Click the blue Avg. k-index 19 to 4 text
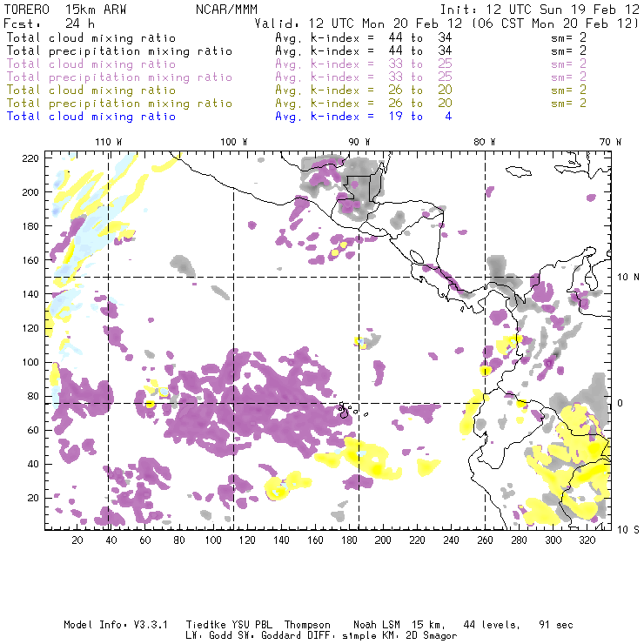The width and height of the screenshot is (644, 644). (x=363, y=116)
